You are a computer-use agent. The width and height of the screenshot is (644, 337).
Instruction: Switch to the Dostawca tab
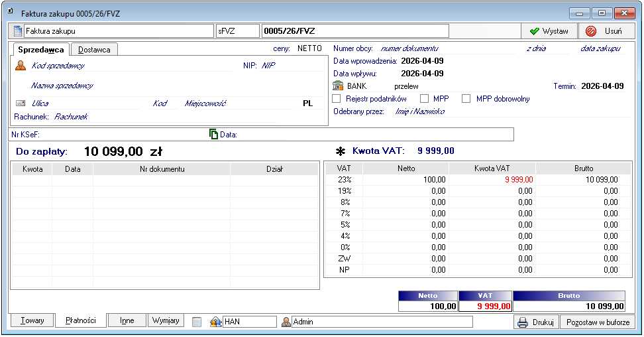(94, 50)
